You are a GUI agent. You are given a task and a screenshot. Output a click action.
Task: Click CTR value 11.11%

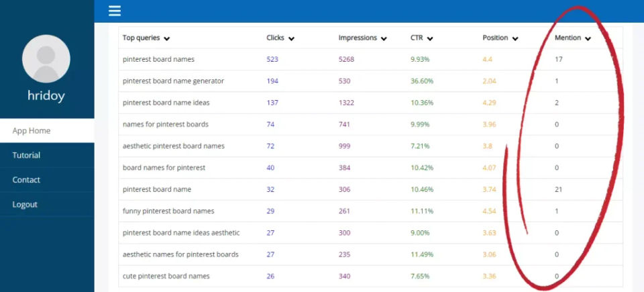422,211
